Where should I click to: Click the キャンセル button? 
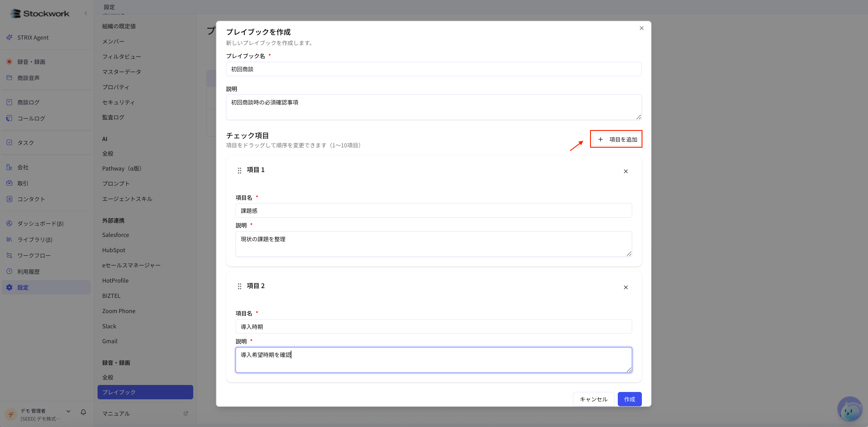[593, 399]
